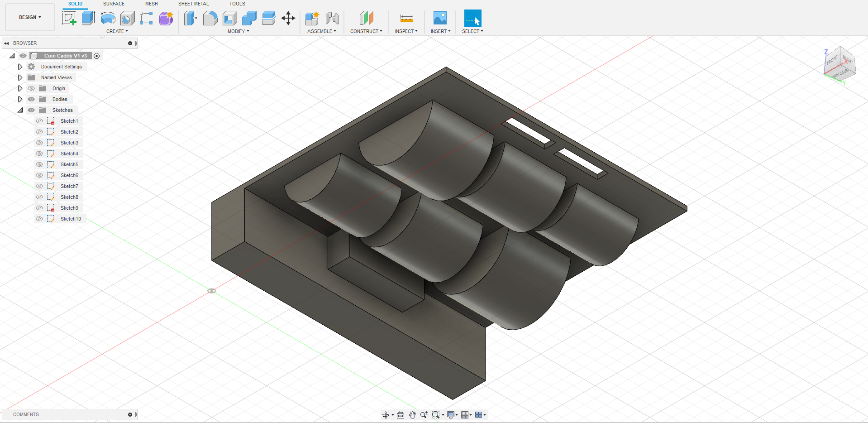Open the Viewports layout icon
Viewport: 868px width, 423px height.
(479, 415)
